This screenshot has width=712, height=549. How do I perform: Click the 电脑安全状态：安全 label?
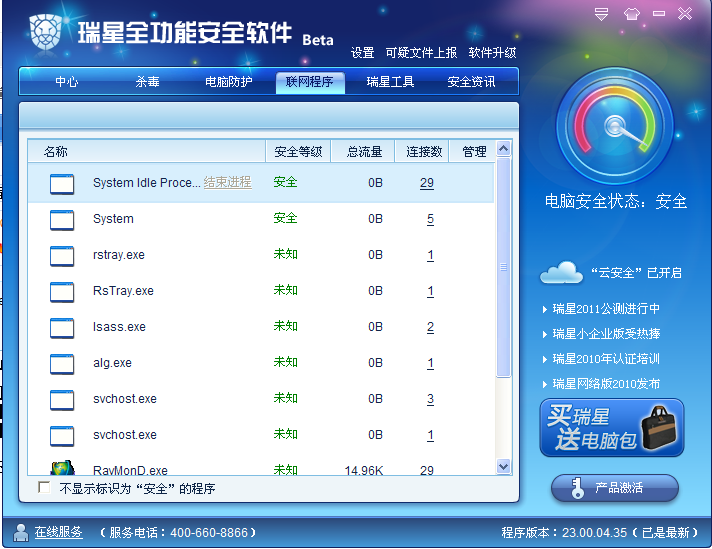coord(615,201)
